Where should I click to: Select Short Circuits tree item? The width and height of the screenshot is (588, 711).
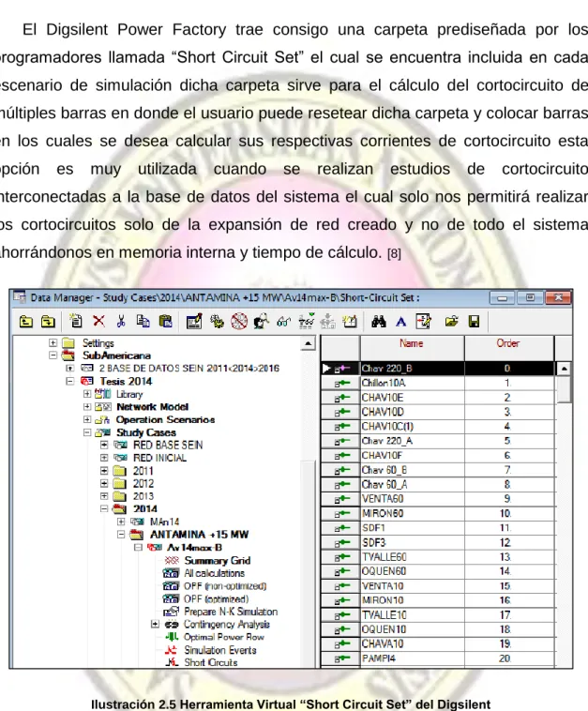211,662
